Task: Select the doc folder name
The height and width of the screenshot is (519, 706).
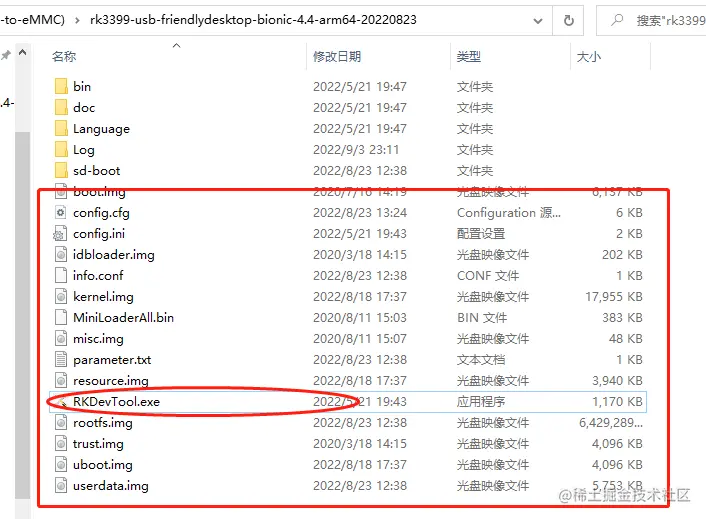Action: 84,107
